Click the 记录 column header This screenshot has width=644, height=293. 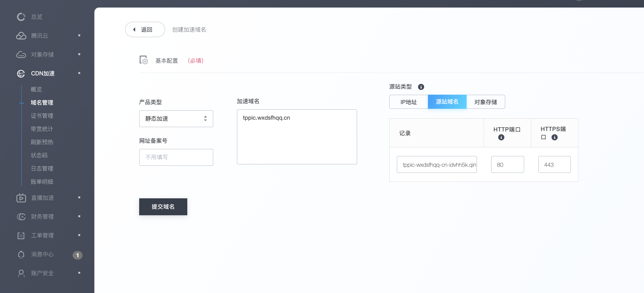(405, 133)
